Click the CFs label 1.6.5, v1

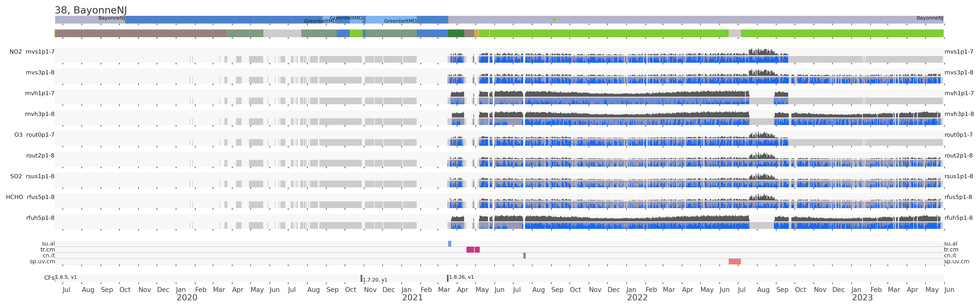(x=66, y=277)
